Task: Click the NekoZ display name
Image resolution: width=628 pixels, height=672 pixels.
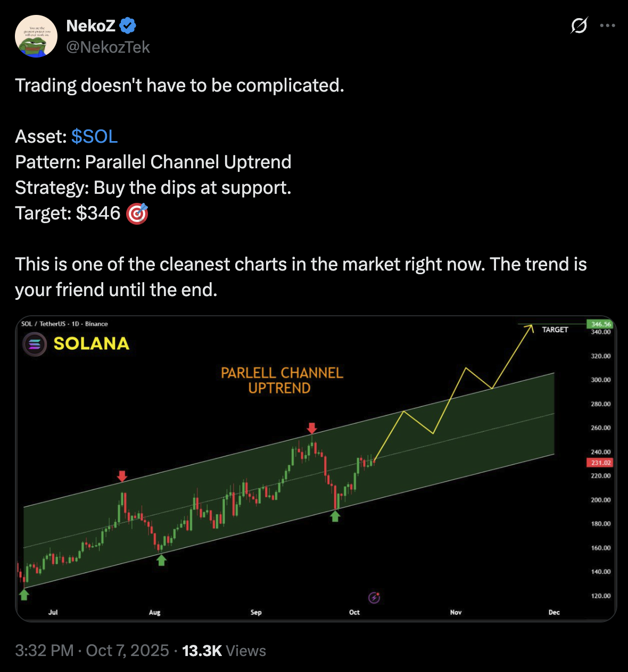Action: click(90, 25)
